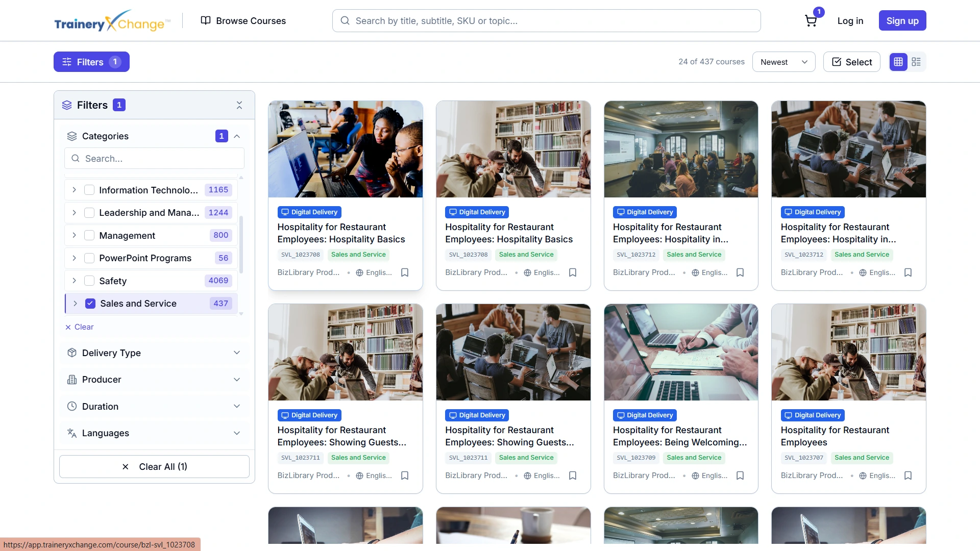Expand the Safety category arrow
This screenshot has height=551, width=980.
pyautogui.click(x=75, y=281)
